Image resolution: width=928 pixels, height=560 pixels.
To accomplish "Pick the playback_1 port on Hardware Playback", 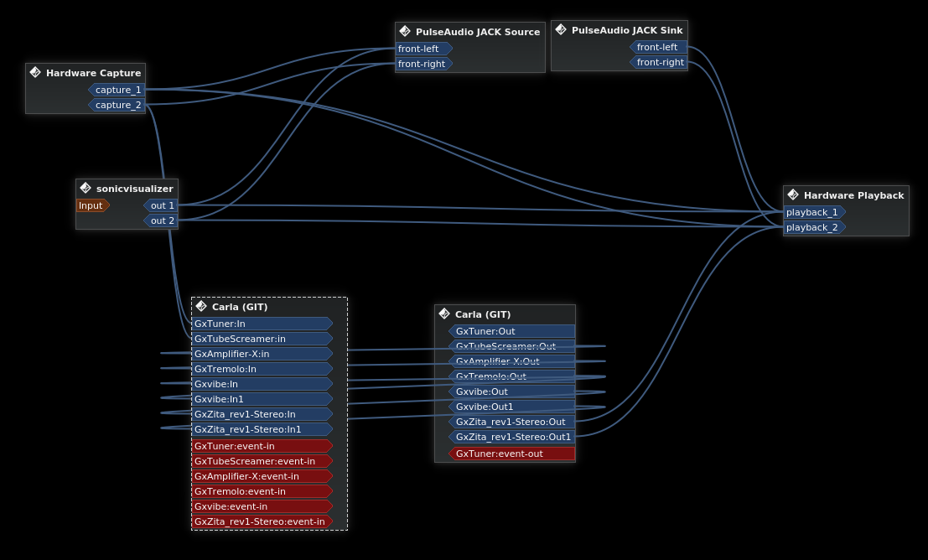I will tap(812, 212).
